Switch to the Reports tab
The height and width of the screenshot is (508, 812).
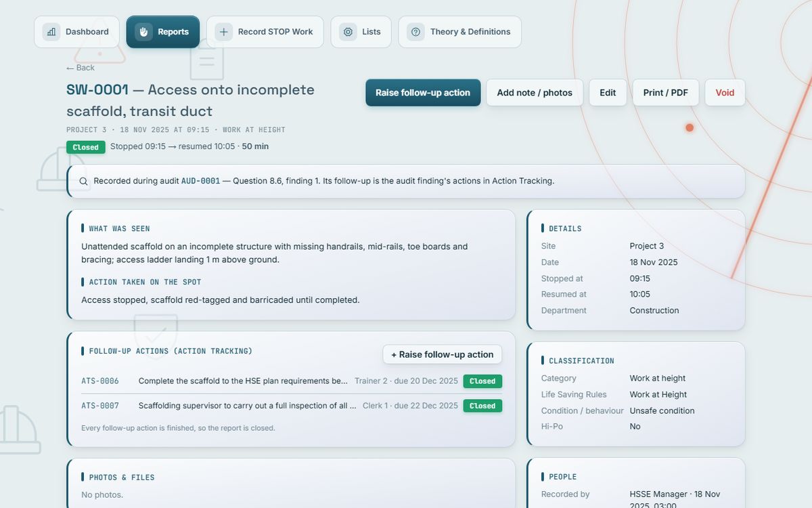click(x=163, y=32)
